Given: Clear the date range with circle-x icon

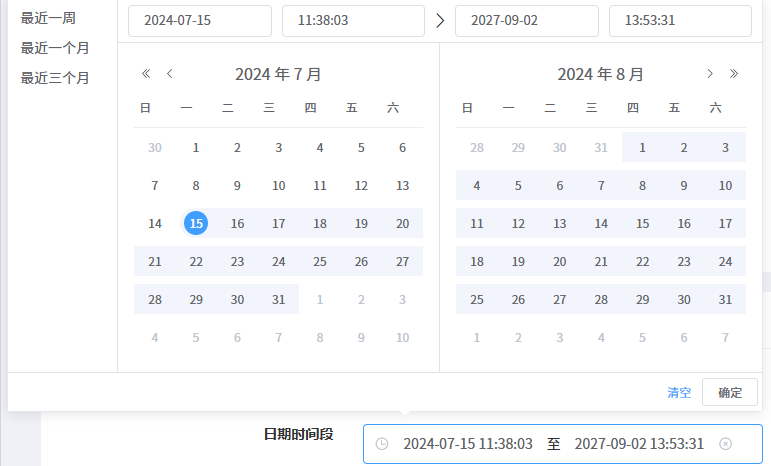Looking at the screenshot, I should [726, 444].
